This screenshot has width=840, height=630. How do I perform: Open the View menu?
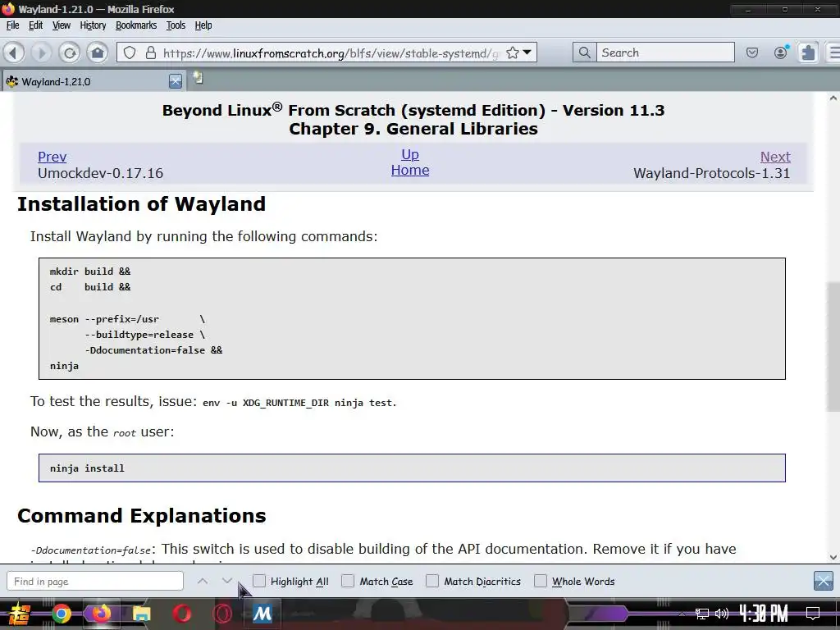(x=61, y=25)
